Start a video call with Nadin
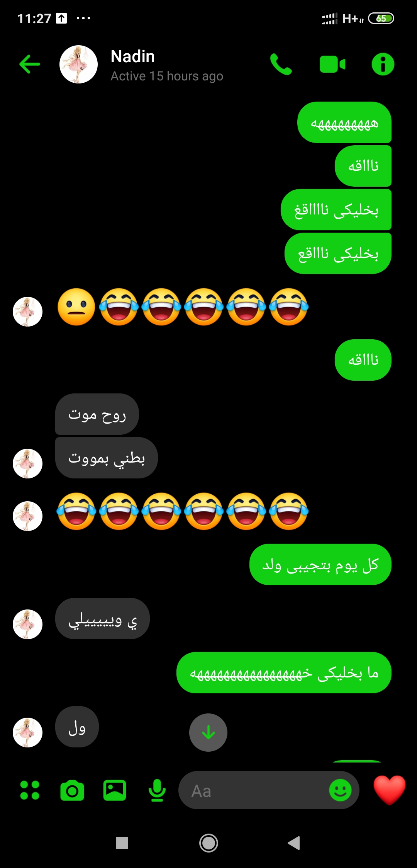417x868 pixels. [x=332, y=64]
